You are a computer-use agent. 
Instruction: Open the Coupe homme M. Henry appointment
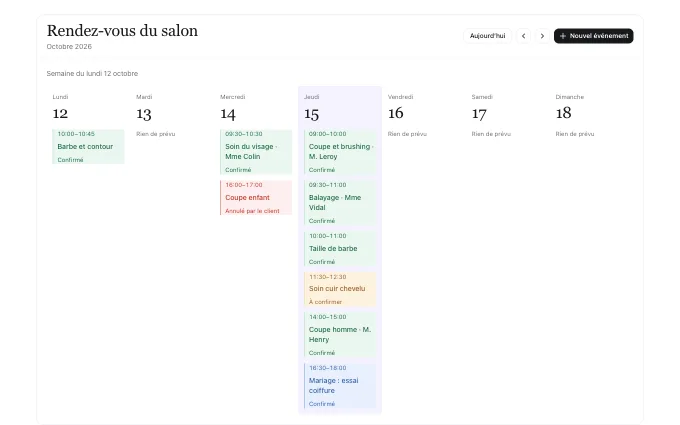[340, 335]
